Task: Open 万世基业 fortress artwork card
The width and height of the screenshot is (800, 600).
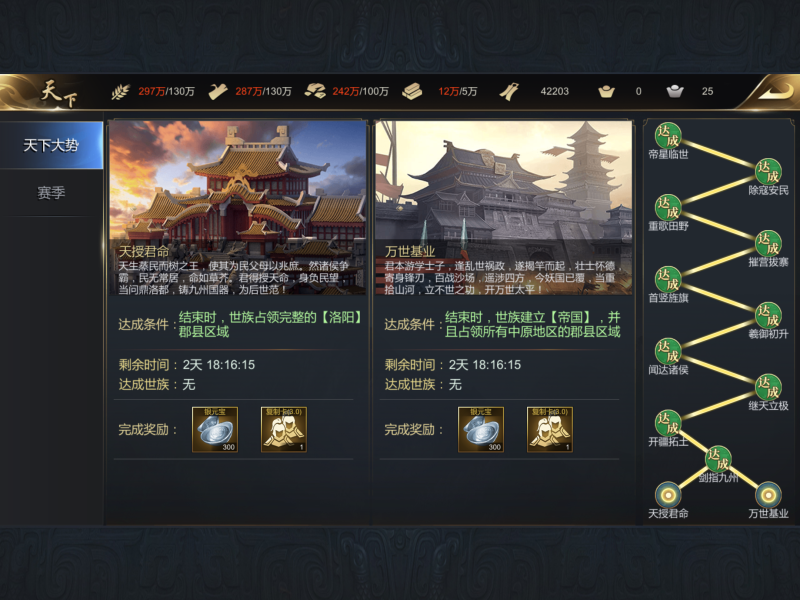Action: (x=504, y=208)
